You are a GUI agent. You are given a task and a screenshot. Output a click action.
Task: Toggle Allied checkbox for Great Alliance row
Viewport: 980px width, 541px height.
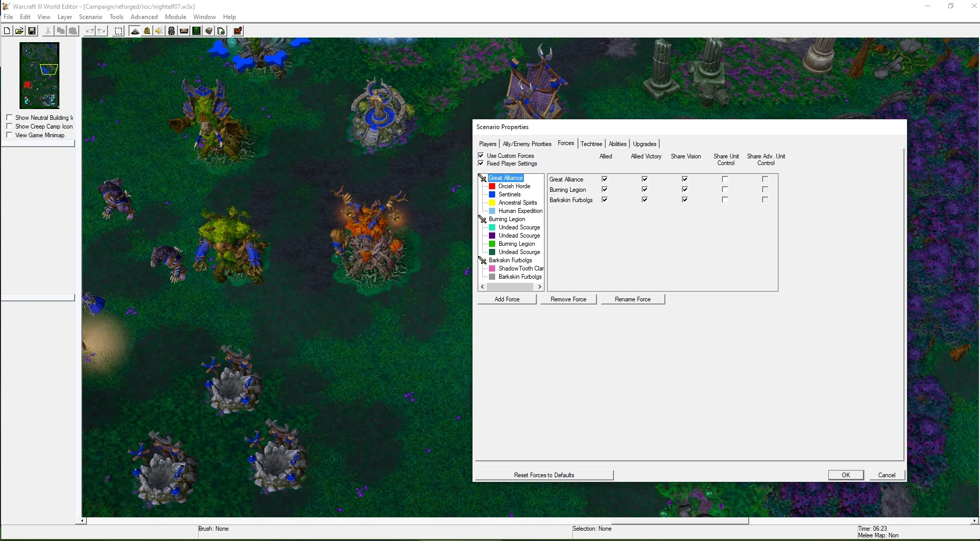[605, 179]
